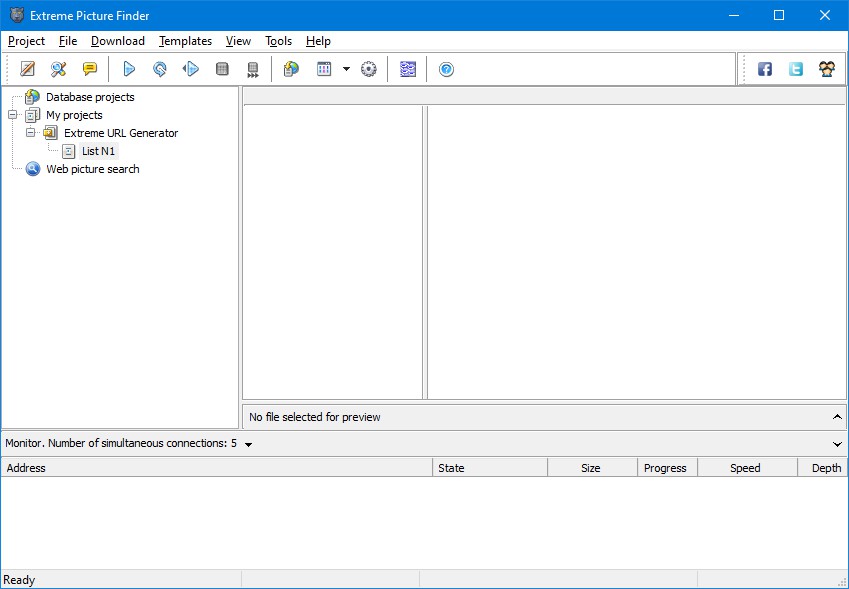
Task: Select Web picture search in the tree
Action: click(x=93, y=169)
